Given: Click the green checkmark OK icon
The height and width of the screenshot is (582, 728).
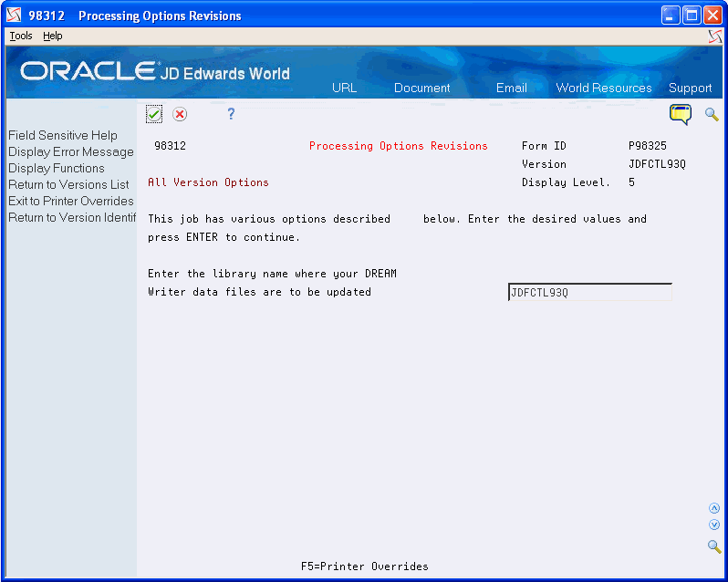Looking at the screenshot, I should (x=154, y=114).
